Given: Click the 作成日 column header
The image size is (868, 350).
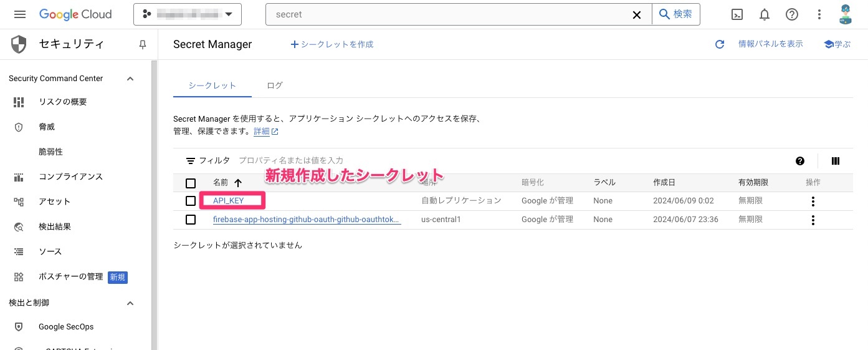Looking at the screenshot, I should coord(664,182).
